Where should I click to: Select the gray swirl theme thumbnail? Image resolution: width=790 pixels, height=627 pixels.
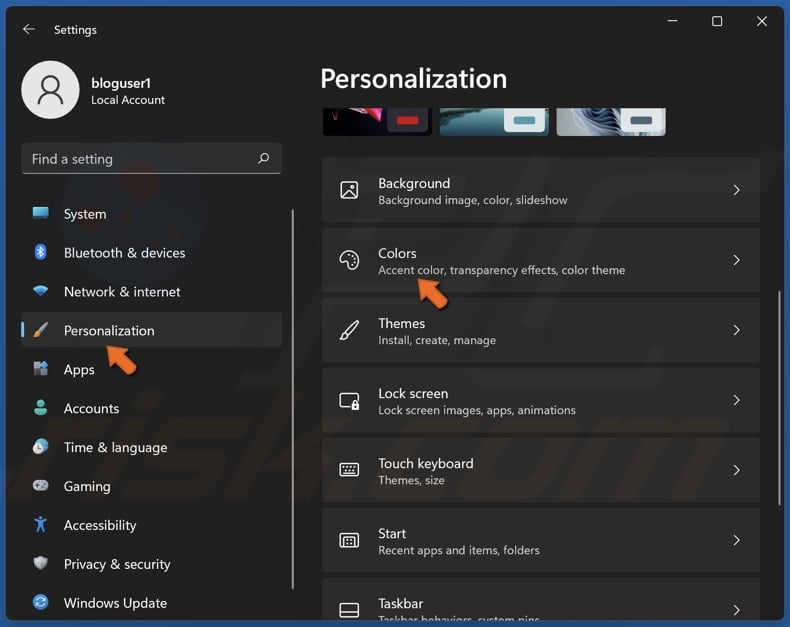pos(611,121)
